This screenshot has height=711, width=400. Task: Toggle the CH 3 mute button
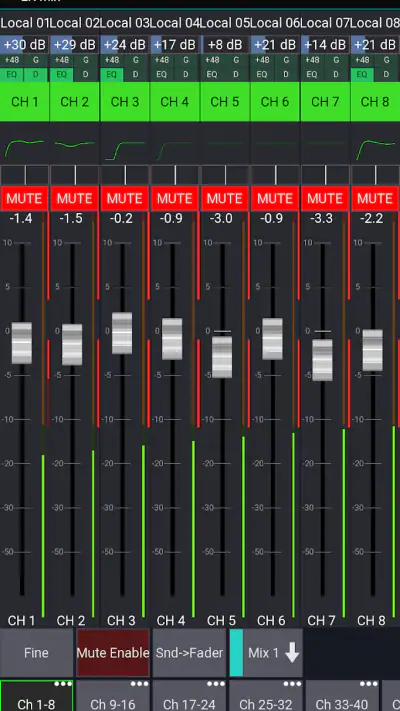[124, 198]
